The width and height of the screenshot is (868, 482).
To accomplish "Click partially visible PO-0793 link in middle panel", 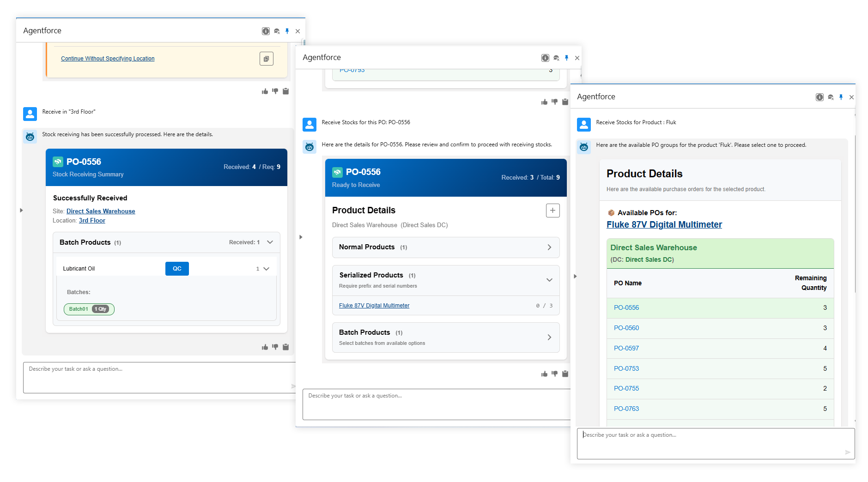I will click(352, 71).
